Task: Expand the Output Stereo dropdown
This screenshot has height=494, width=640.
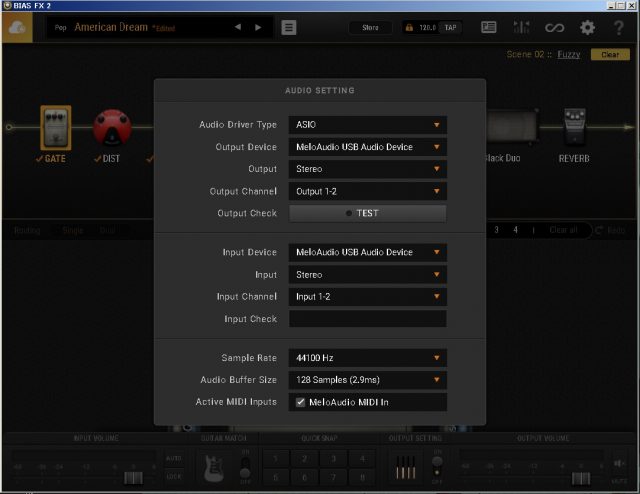Action: (367, 169)
